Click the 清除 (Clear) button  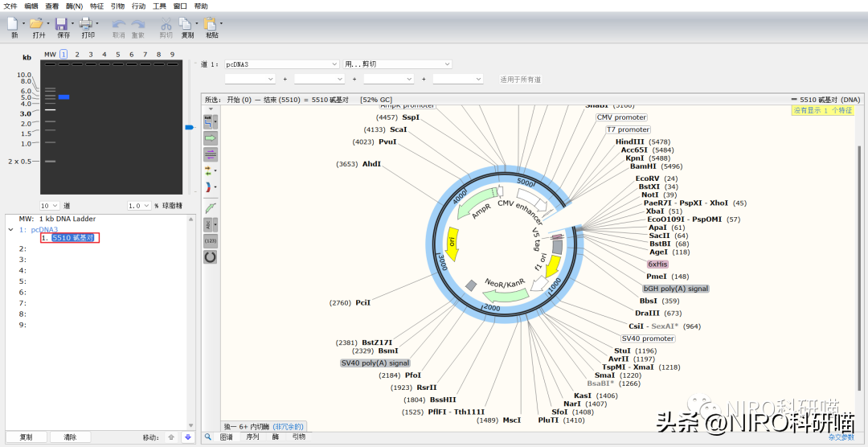[x=70, y=437]
